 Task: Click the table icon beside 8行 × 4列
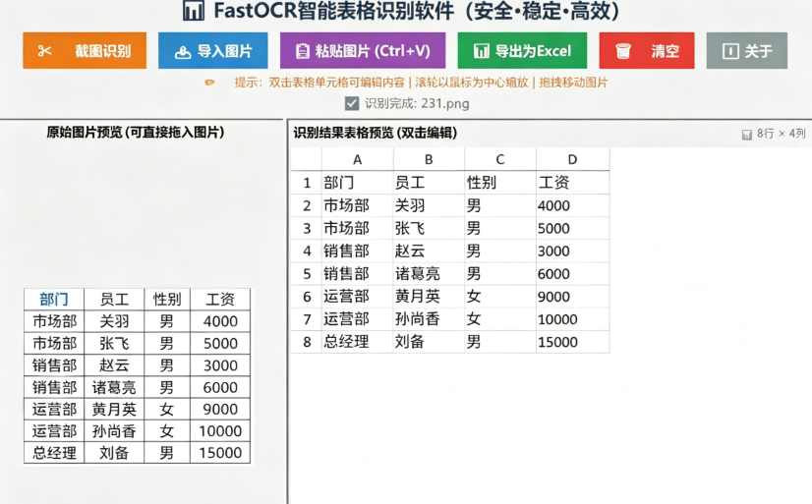coord(747,135)
